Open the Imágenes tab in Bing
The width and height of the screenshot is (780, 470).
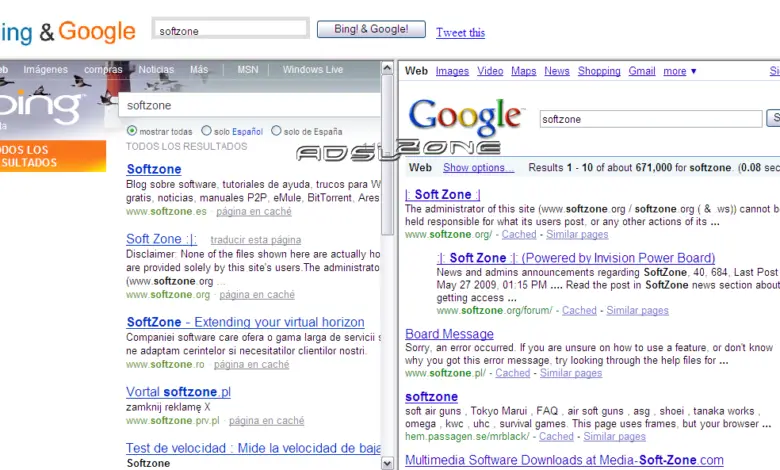[x=45, y=70]
